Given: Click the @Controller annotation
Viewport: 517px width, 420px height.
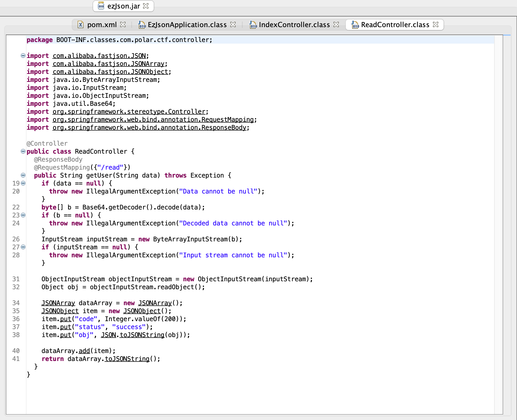Looking at the screenshot, I should click(47, 144).
